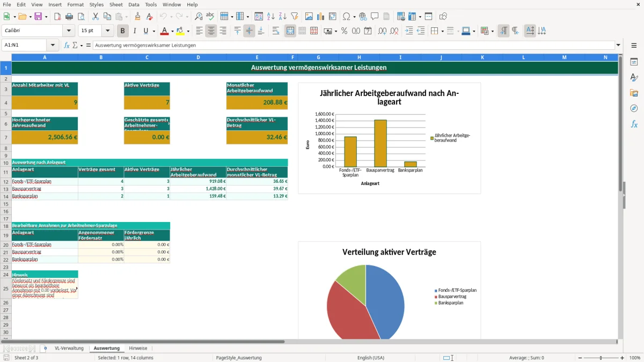Toggle Center Horizontally alignment
Image resolution: width=644 pixels, height=362 pixels.
[211, 31]
